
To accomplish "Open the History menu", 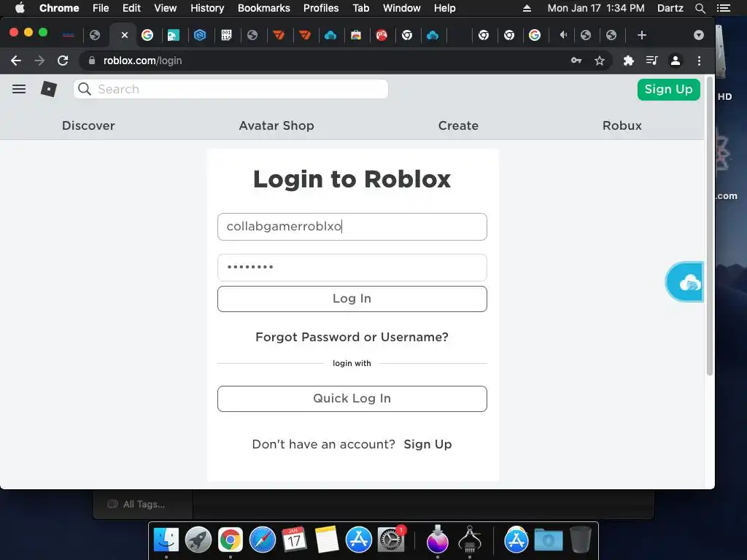I will pyautogui.click(x=207, y=8).
